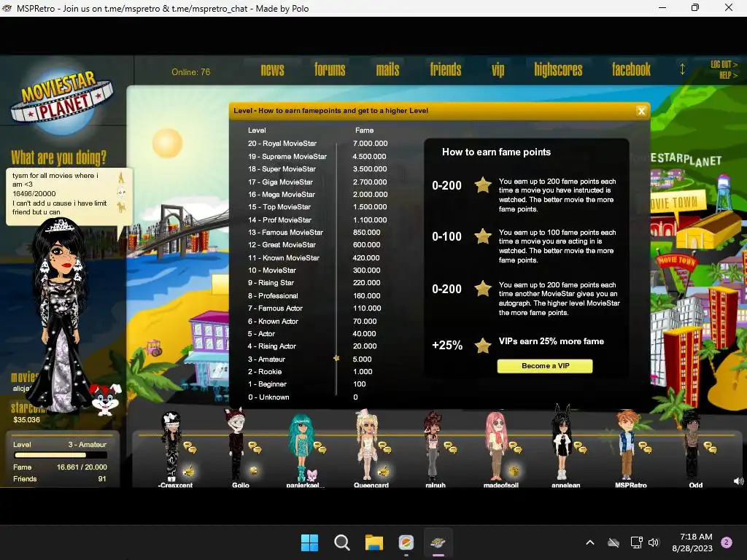Click the Become a VIP button
747x560 pixels.
click(x=545, y=366)
